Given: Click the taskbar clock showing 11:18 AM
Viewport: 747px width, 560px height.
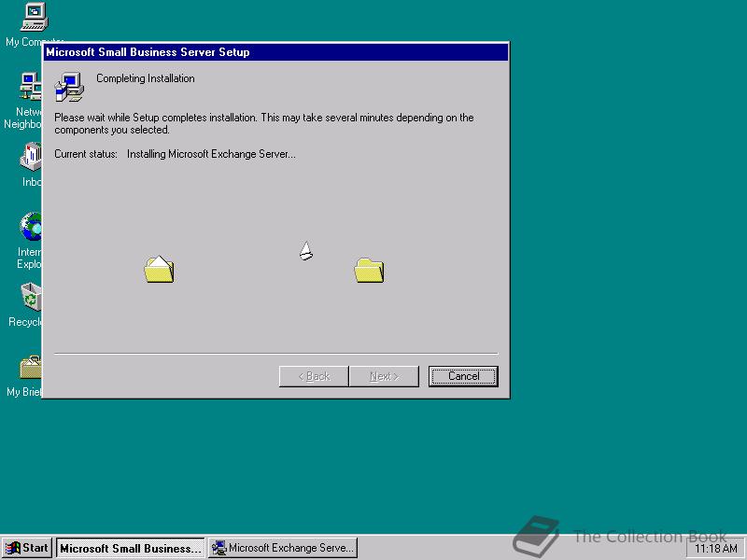Looking at the screenshot, I should click(715, 549).
